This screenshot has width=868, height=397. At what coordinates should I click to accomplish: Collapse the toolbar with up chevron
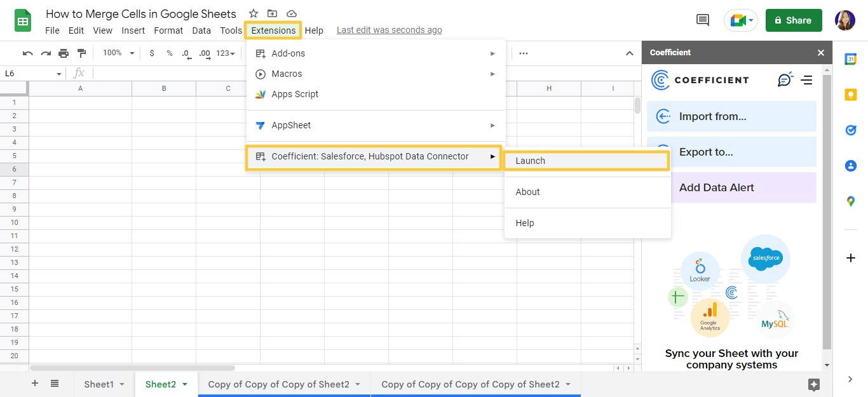[629, 53]
